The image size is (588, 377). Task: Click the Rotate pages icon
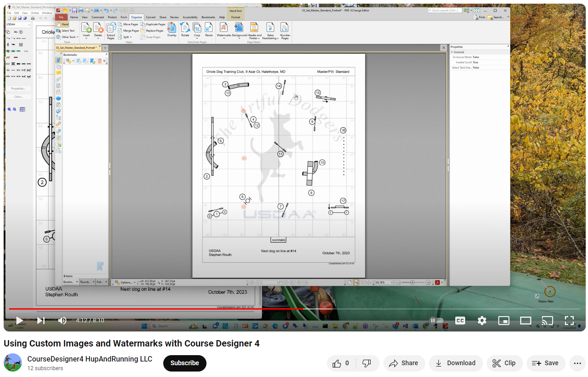tap(185, 30)
